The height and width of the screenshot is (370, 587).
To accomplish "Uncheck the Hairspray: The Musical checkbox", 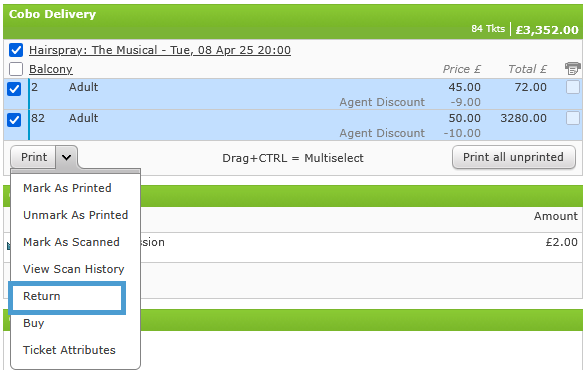I will click(16, 50).
